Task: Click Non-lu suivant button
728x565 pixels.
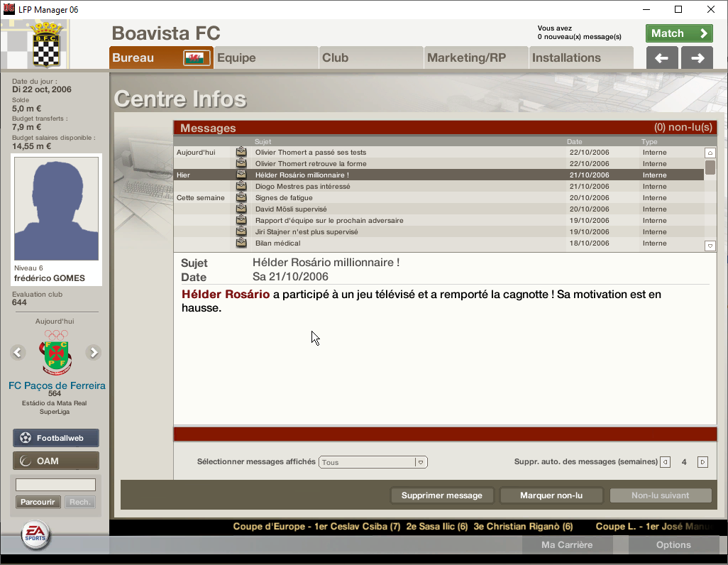Action: pos(660,495)
